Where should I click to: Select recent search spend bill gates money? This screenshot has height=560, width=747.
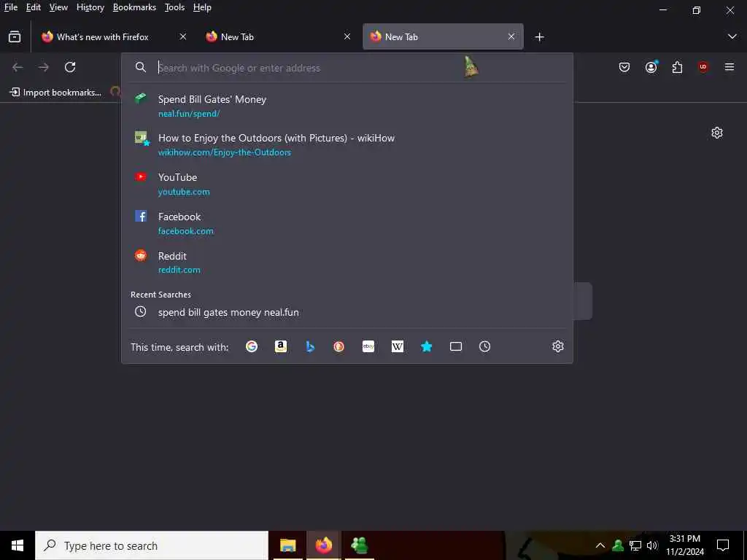(x=347, y=312)
